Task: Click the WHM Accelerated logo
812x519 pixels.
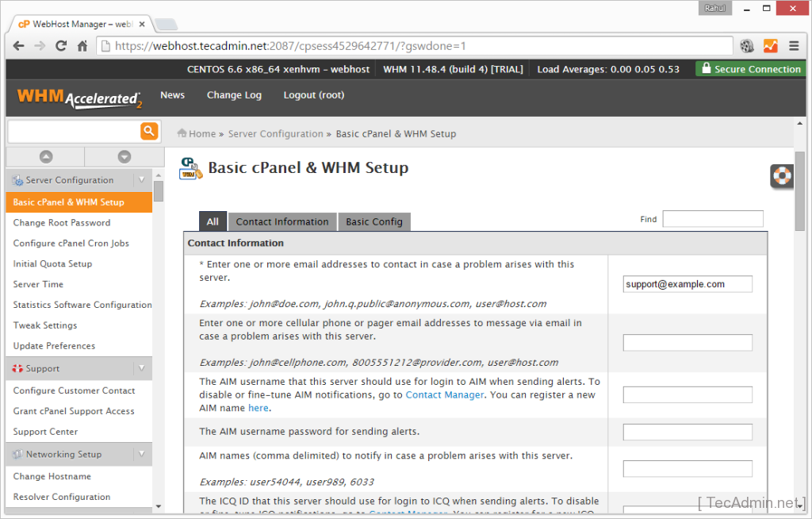Action: click(79, 98)
